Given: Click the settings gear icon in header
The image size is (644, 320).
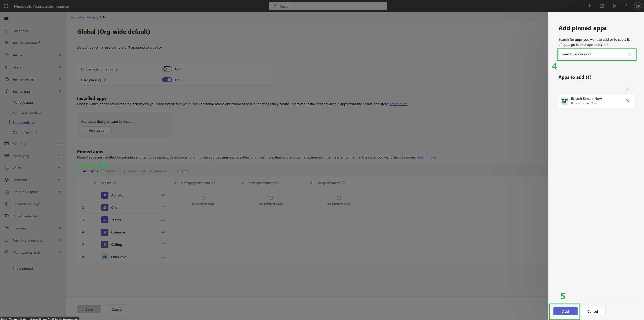Looking at the screenshot, I should [x=614, y=6].
